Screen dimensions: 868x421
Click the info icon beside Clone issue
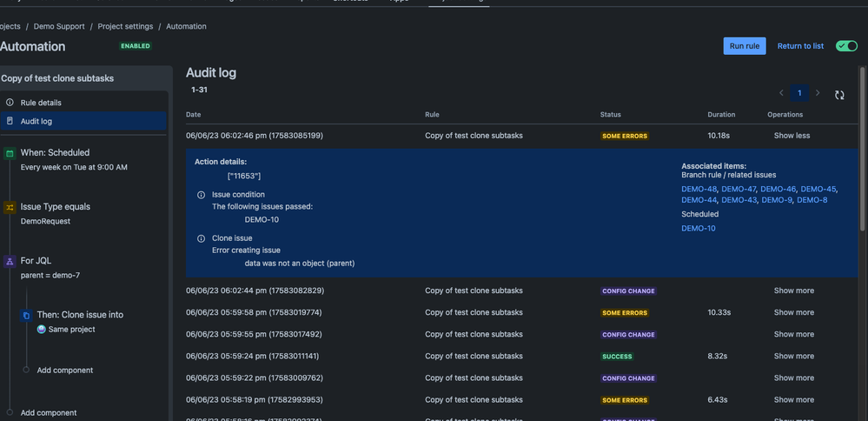point(202,238)
